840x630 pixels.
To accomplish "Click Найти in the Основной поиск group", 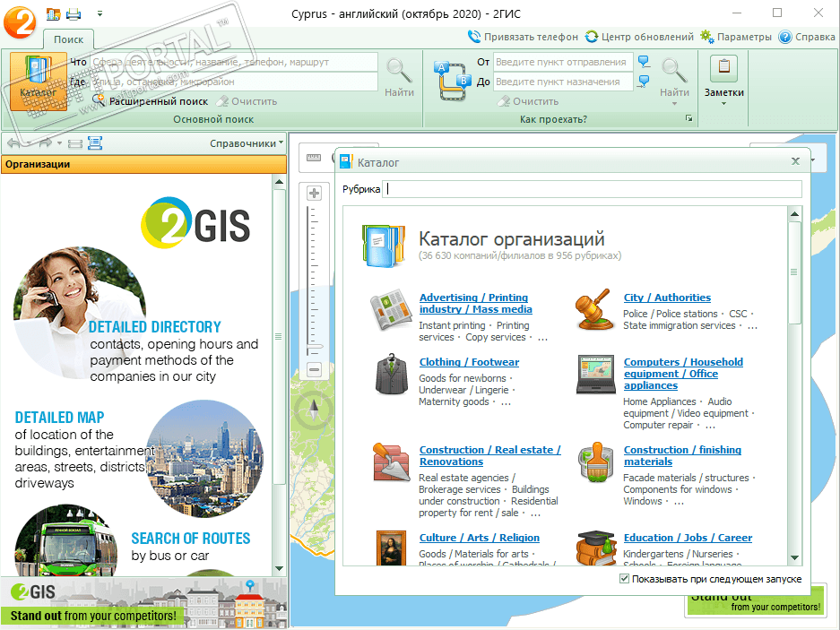I will coord(399,78).
